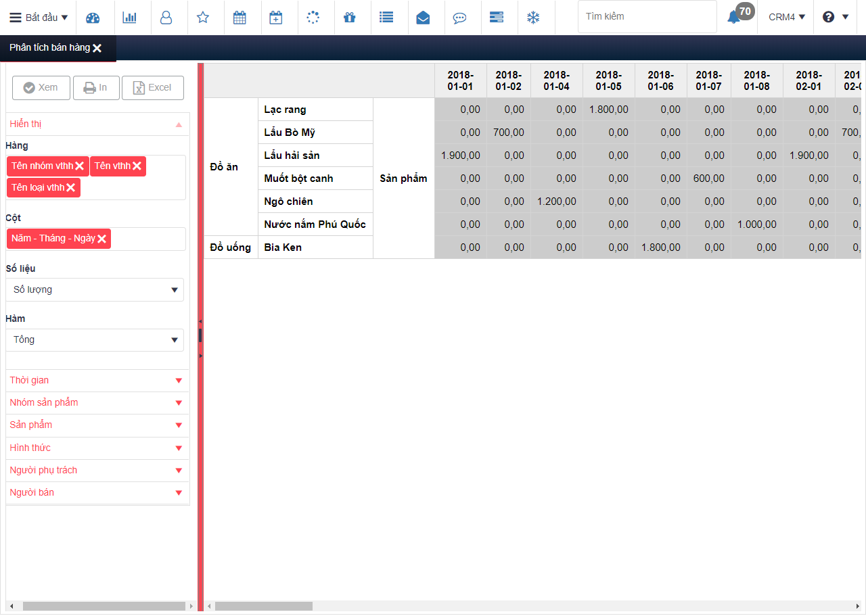
Task: Open the list view icon
Action: [386, 18]
